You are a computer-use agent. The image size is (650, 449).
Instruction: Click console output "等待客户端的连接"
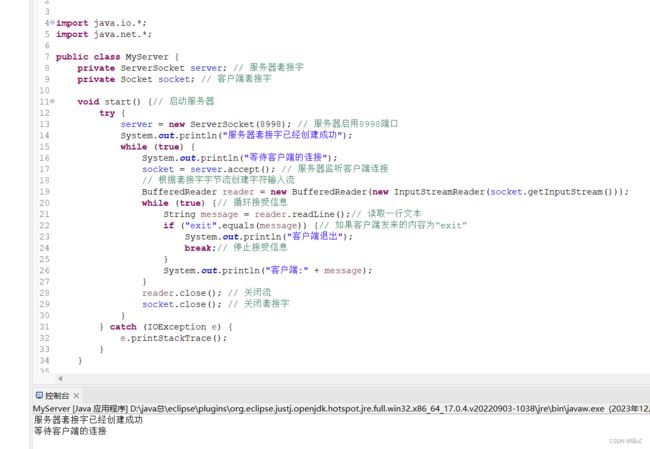70,431
